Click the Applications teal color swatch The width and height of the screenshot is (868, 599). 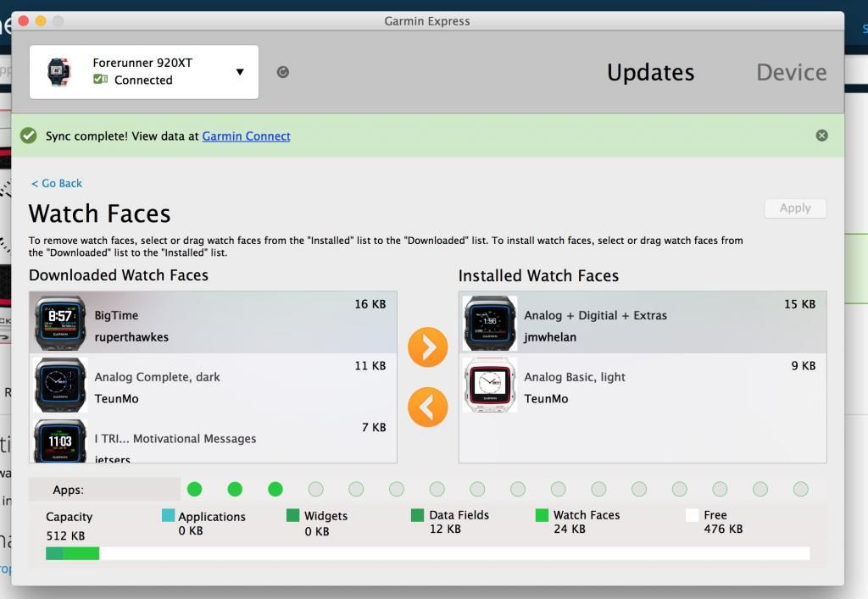point(169,515)
